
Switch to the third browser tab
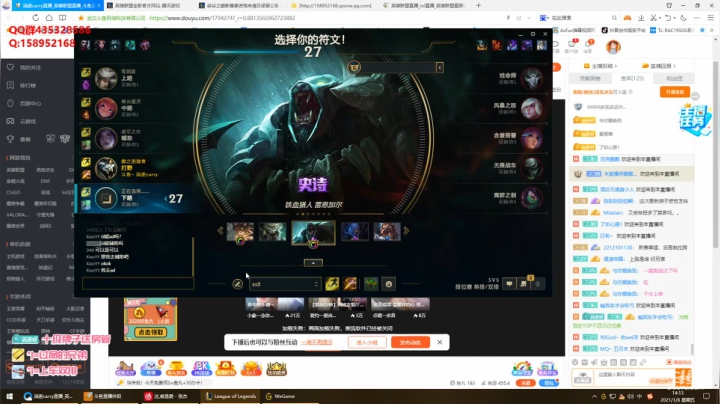241,6
